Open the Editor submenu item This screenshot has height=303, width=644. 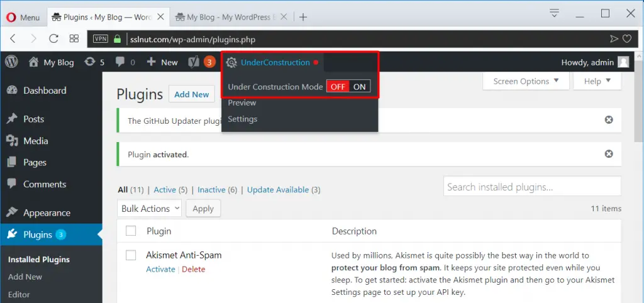pos(19,294)
